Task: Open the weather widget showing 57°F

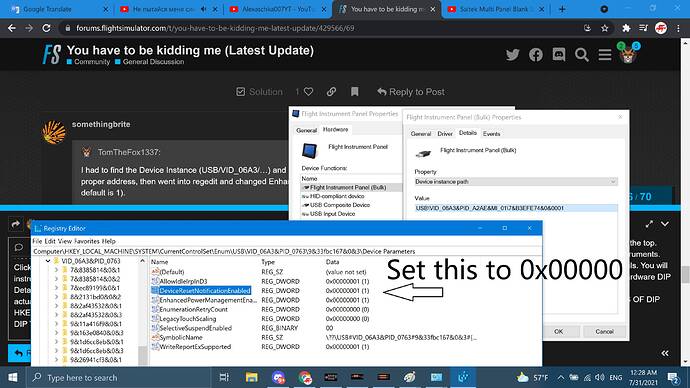Action: [x=532, y=377]
